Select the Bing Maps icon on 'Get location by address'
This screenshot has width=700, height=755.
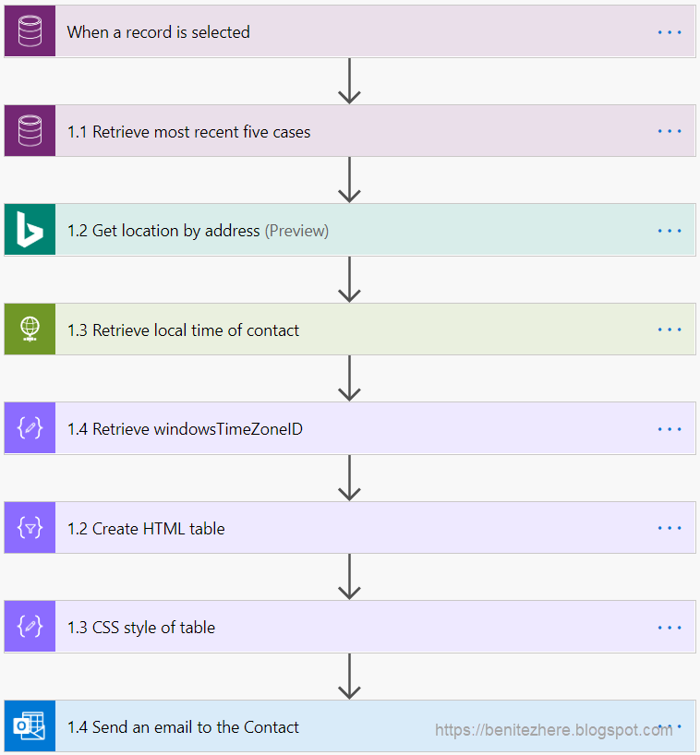30,229
